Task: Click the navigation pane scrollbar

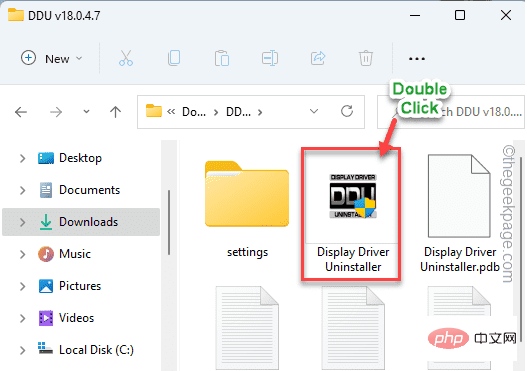Action: pyautogui.click(x=169, y=222)
